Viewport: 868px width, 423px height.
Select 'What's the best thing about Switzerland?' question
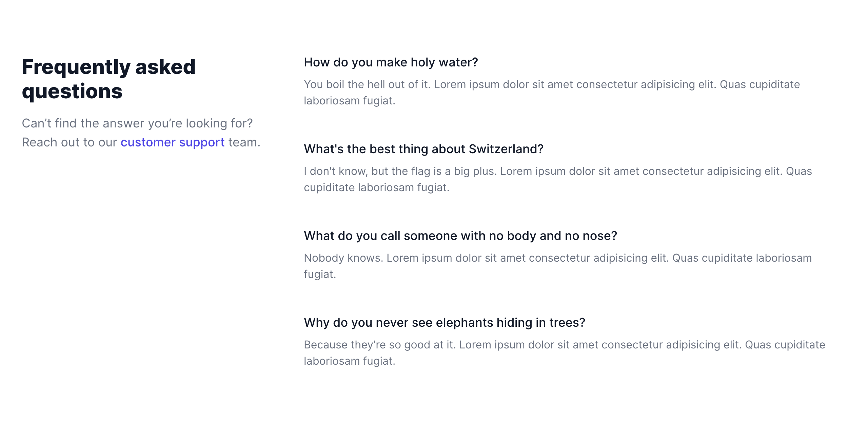423,149
